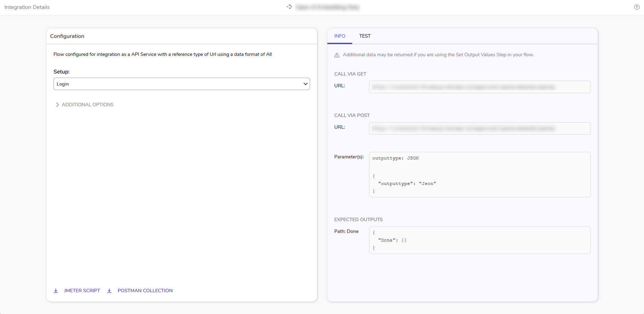The image size is (644, 314).
Task: Click the Path: Done label
Action: 346,231
